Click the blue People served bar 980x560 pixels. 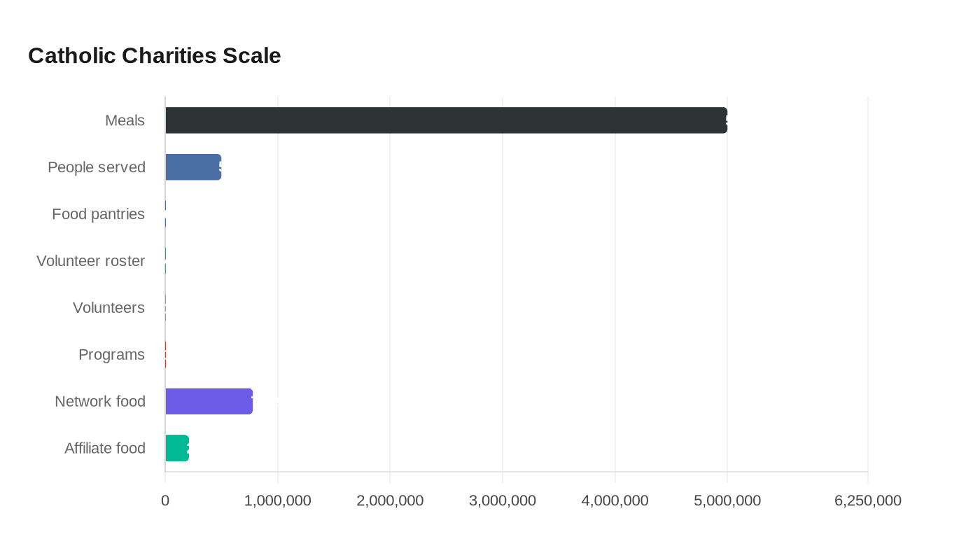coord(193,167)
